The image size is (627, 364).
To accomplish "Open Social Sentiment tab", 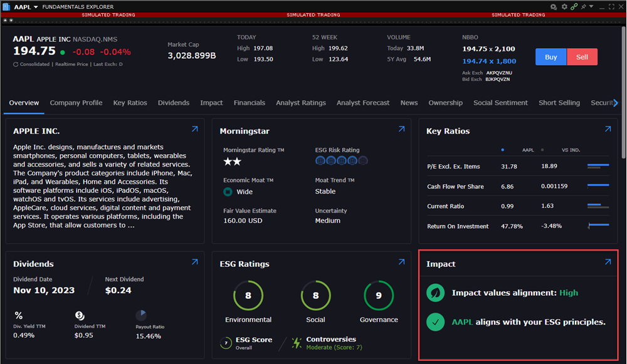I will pyautogui.click(x=500, y=103).
